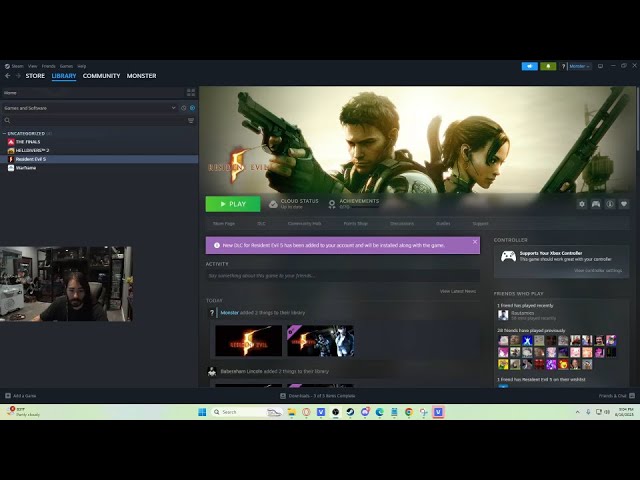640x480 pixels.
Task: Open game settings gear icon
Action: tap(582, 204)
